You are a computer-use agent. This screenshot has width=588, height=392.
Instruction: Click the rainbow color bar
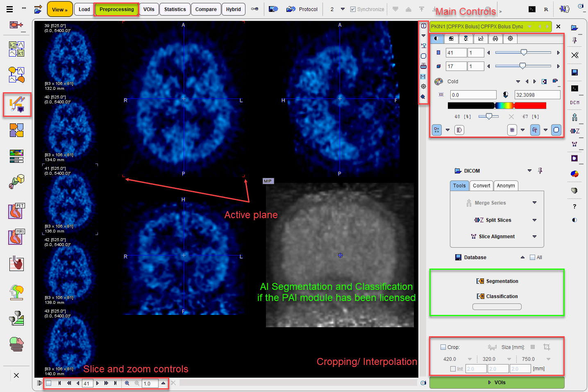tap(497, 105)
